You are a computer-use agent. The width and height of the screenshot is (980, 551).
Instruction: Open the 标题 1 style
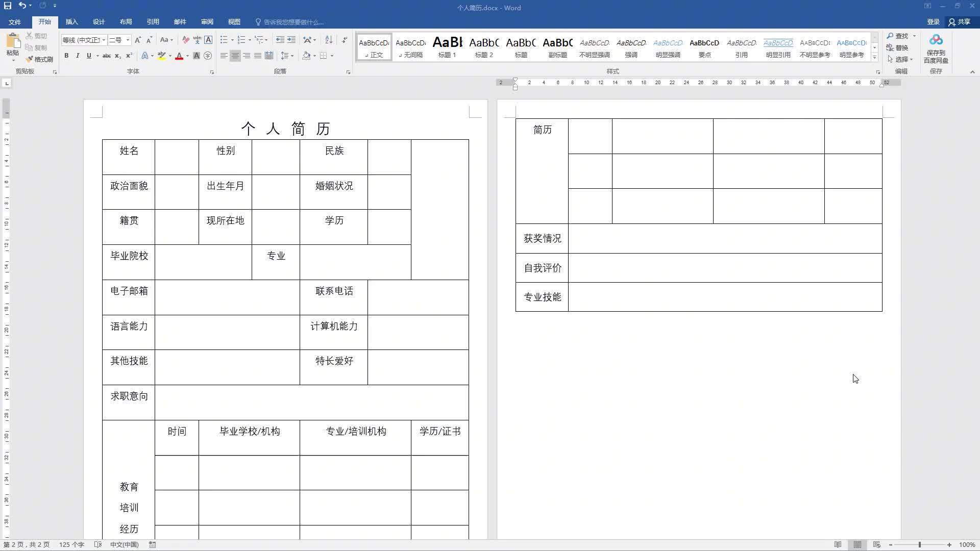[447, 47]
